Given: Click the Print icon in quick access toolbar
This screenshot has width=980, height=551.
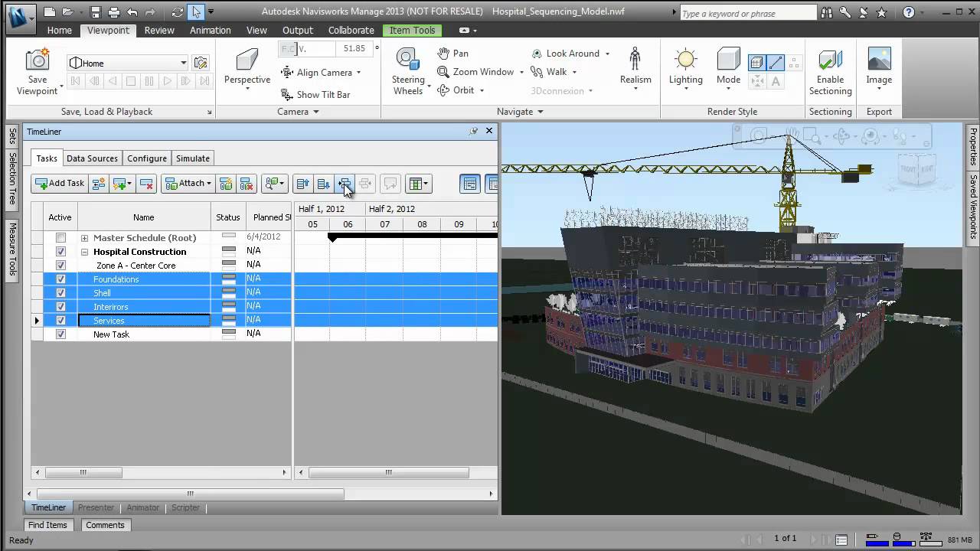Looking at the screenshot, I should [114, 12].
